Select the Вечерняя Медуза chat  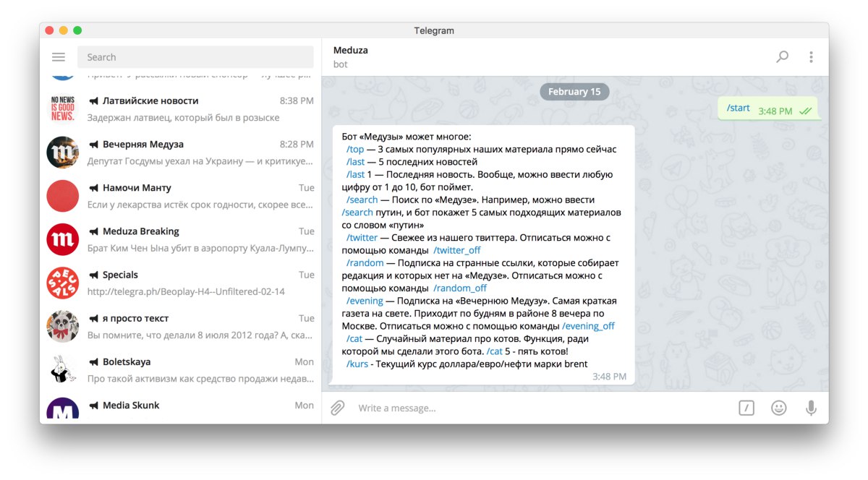click(x=181, y=152)
